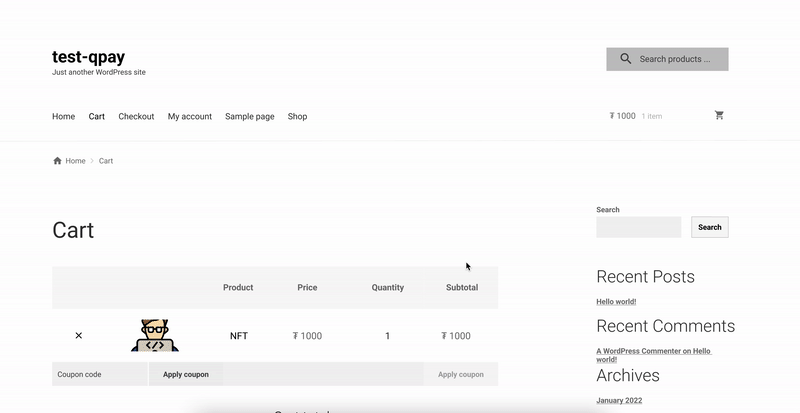This screenshot has height=413, width=800.
Task: Click the NFT product name link
Action: pos(239,336)
